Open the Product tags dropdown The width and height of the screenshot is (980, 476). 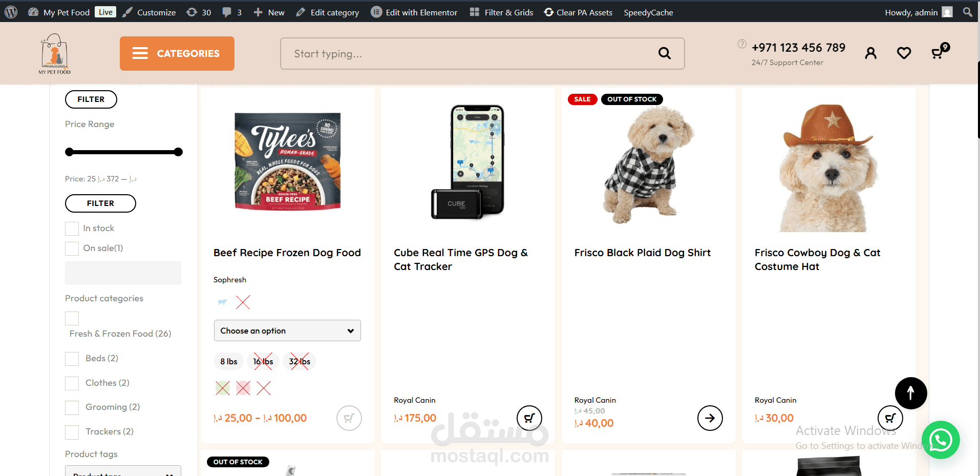pos(123,471)
